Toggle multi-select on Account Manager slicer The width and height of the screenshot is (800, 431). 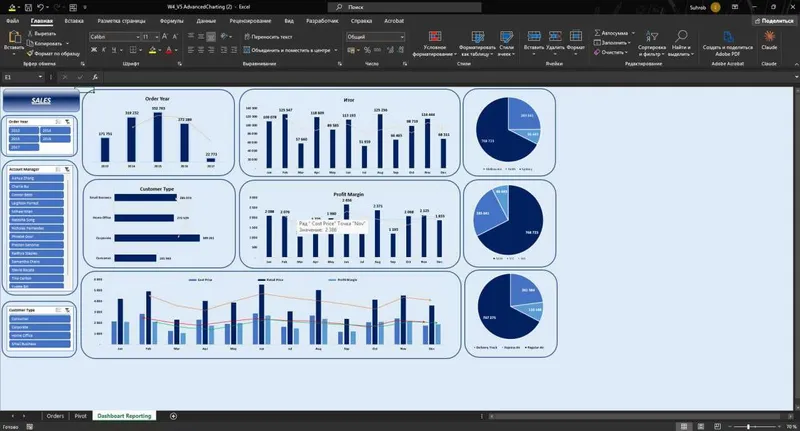(58, 169)
